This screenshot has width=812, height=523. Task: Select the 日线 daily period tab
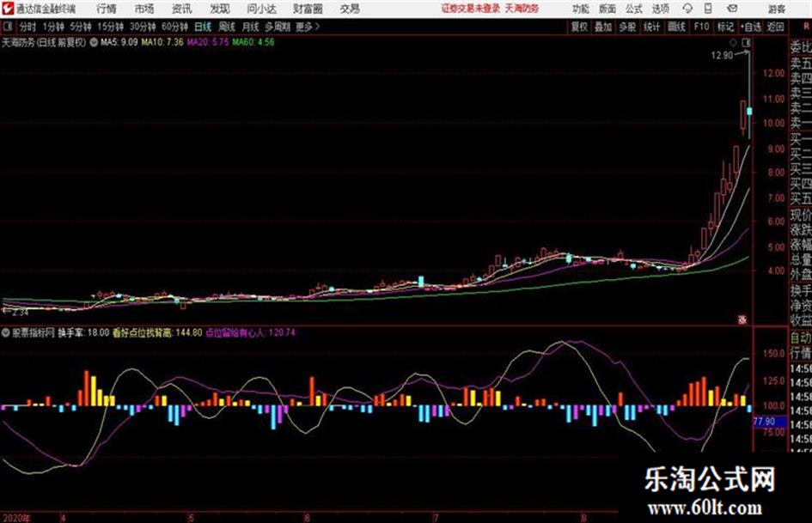click(203, 27)
